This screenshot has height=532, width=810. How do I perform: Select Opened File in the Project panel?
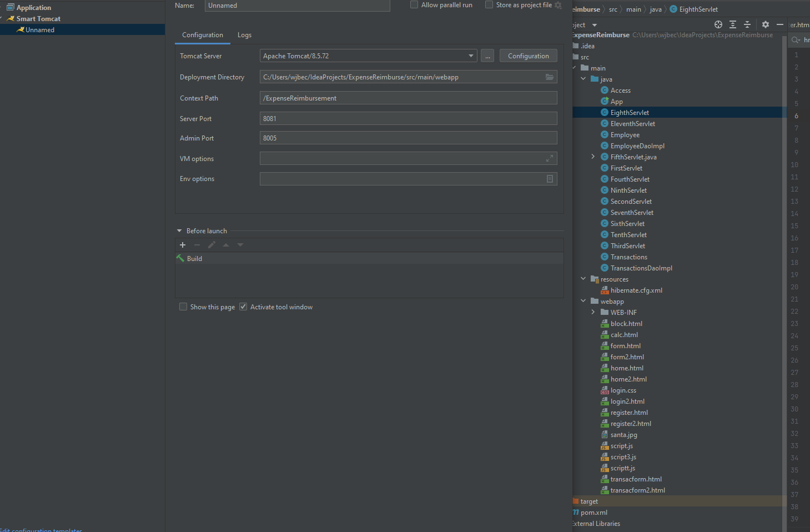pyautogui.click(x=718, y=24)
